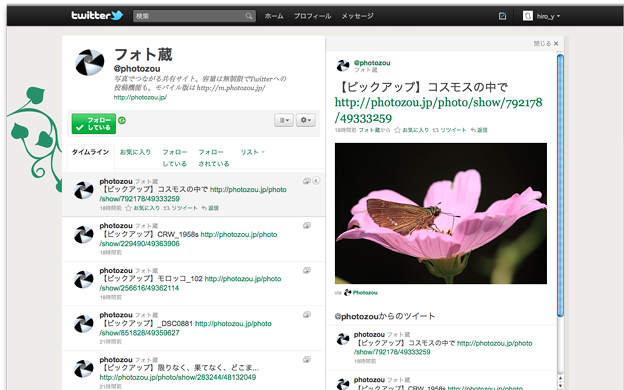Viewport: 624px width, 390px height.
Task: Click the @photozouからのツイート heading
Action: click(384, 317)
